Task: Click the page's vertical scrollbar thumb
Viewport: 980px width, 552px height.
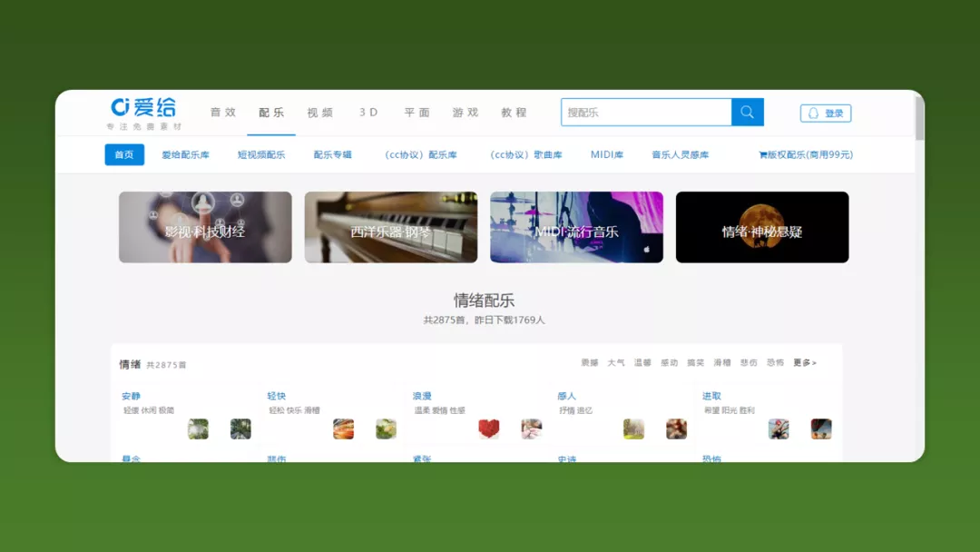Action: [x=919, y=119]
